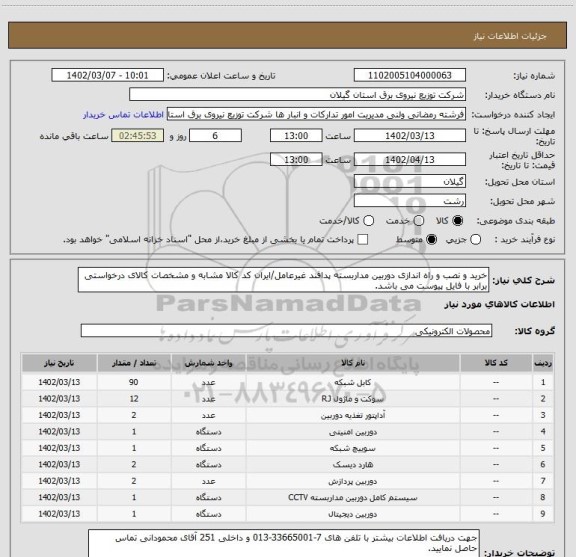Screen dimensions: 576x557
Task: Click the نام کالا column header
Action: coord(353,363)
